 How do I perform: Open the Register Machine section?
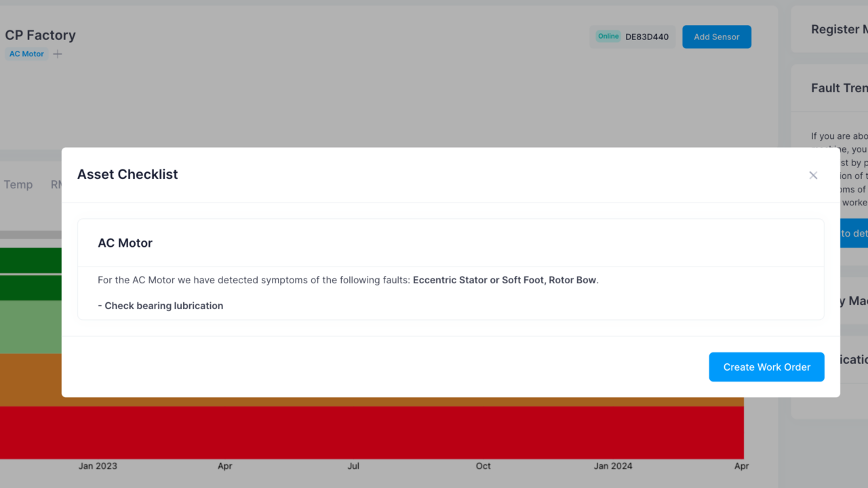pos(839,29)
